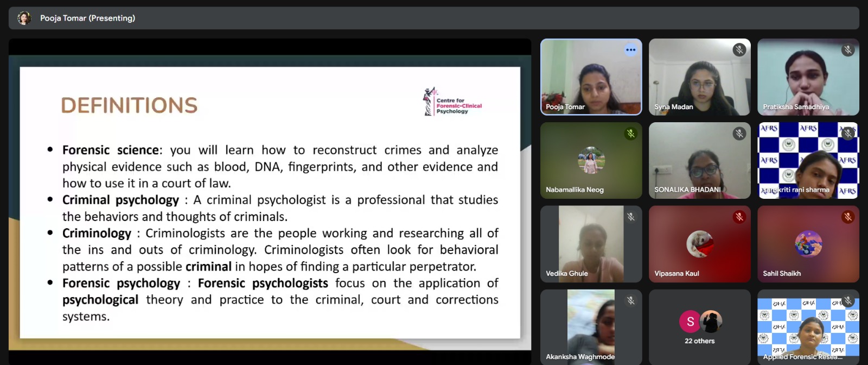Click the Vipasana Kaul name label
The image size is (868, 365).
point(676,273)
